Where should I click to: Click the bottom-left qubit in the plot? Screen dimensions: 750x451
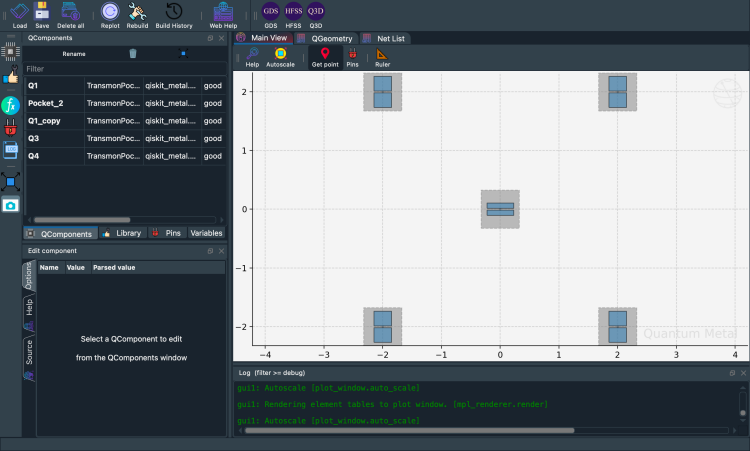[383, 327]
